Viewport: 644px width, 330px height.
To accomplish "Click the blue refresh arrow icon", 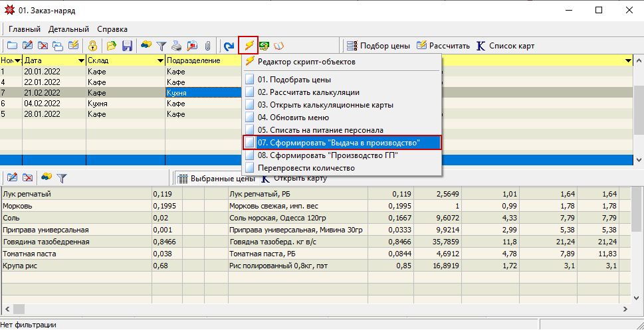I will tap(229, 46).
